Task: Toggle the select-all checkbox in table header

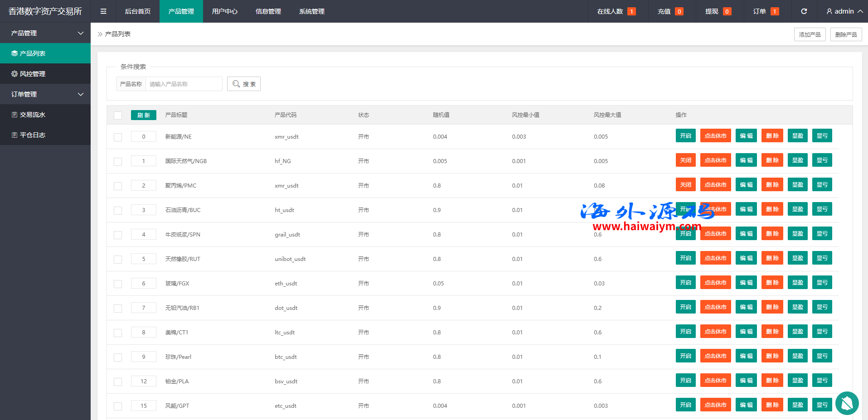Action: click(x=118, y=115)
